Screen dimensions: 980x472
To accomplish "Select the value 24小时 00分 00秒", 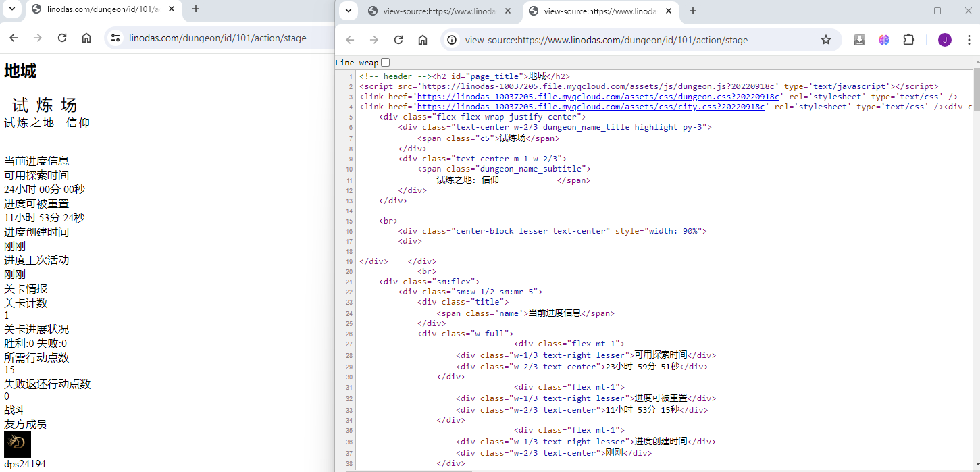I will coord(45,190).
